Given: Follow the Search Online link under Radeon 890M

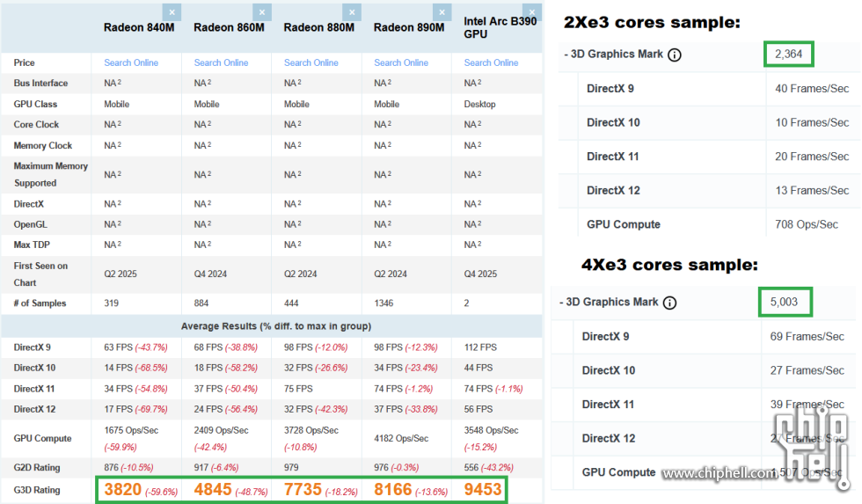Looking at the screenshot, I should click(x=401, y=62).
